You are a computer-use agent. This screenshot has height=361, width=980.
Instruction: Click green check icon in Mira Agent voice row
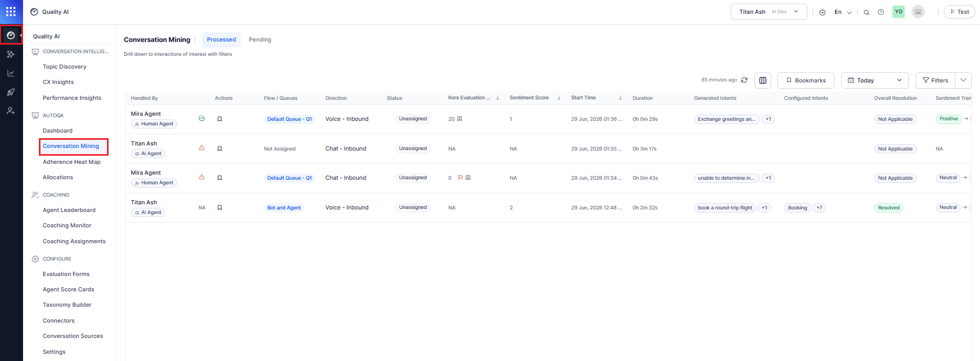tap(202, 118)
